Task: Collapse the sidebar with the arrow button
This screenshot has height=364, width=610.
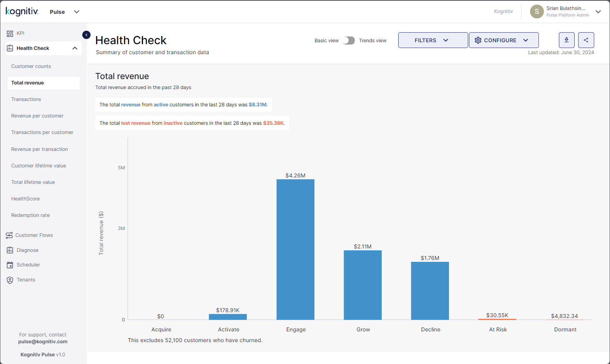Action: [x=86, y=35]
